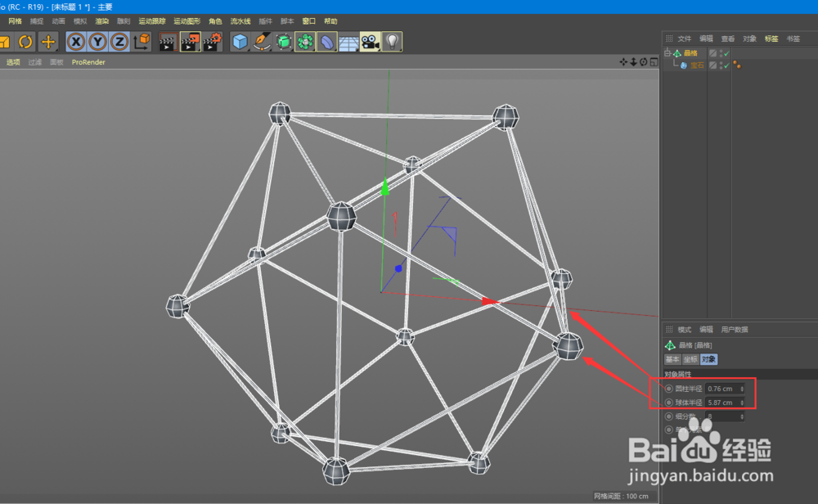Open the attribute manager 模式 menu
Viewport: 818px width, 504px height.
[x=684, y=330]
